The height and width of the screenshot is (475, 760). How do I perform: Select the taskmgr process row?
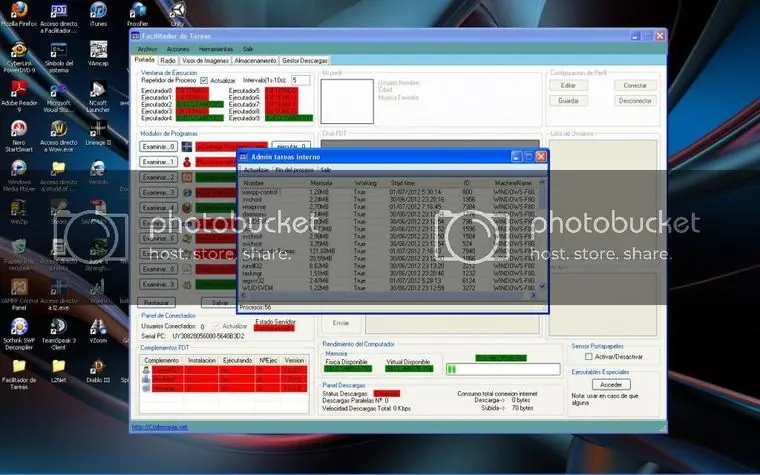click(x=389, y=273)
